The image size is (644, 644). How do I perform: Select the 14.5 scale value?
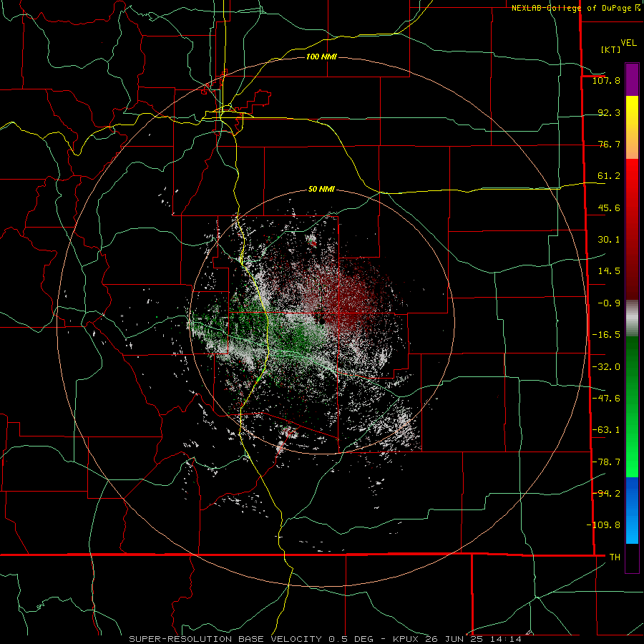[x=609, y=271]
